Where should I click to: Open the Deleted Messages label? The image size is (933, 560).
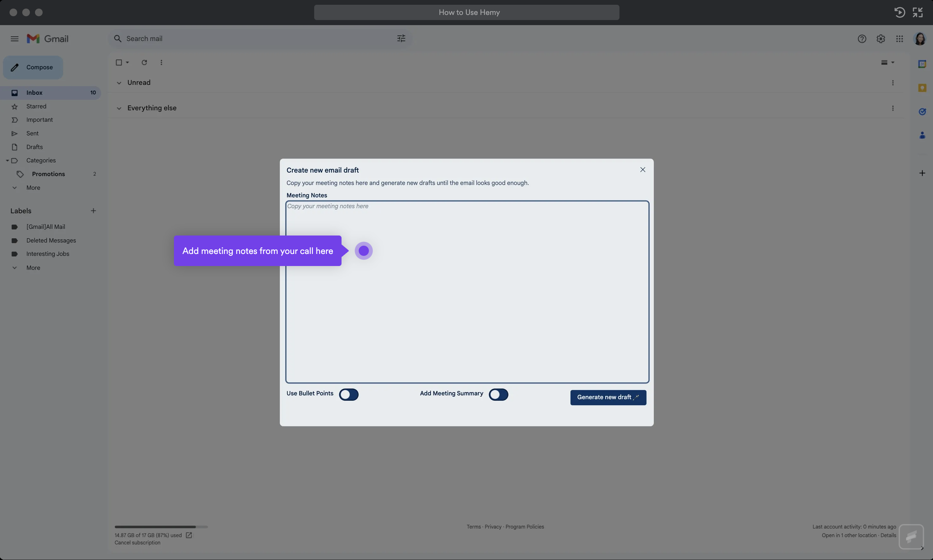[51, 240]
